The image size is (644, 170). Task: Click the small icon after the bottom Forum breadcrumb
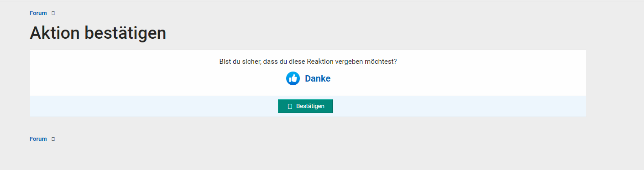click(53, 139)
